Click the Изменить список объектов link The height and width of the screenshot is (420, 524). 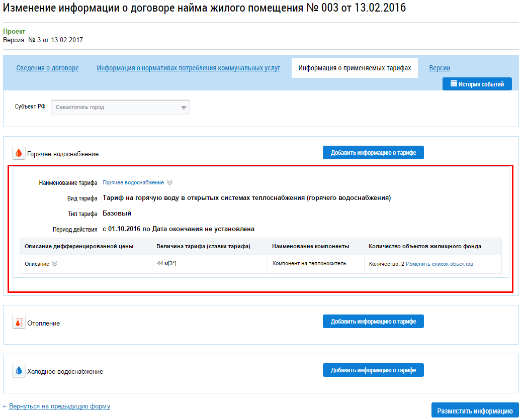439,264
